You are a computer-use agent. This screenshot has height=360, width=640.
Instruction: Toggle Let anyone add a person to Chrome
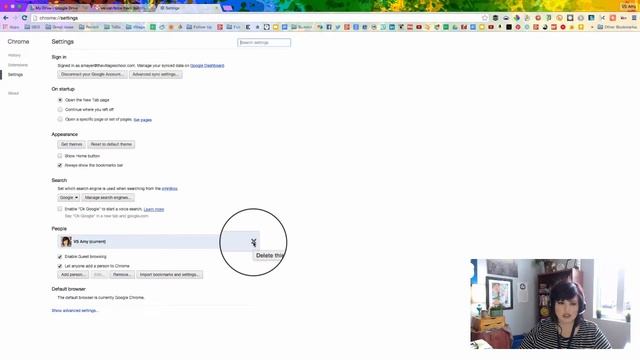(x=60, y=266)
